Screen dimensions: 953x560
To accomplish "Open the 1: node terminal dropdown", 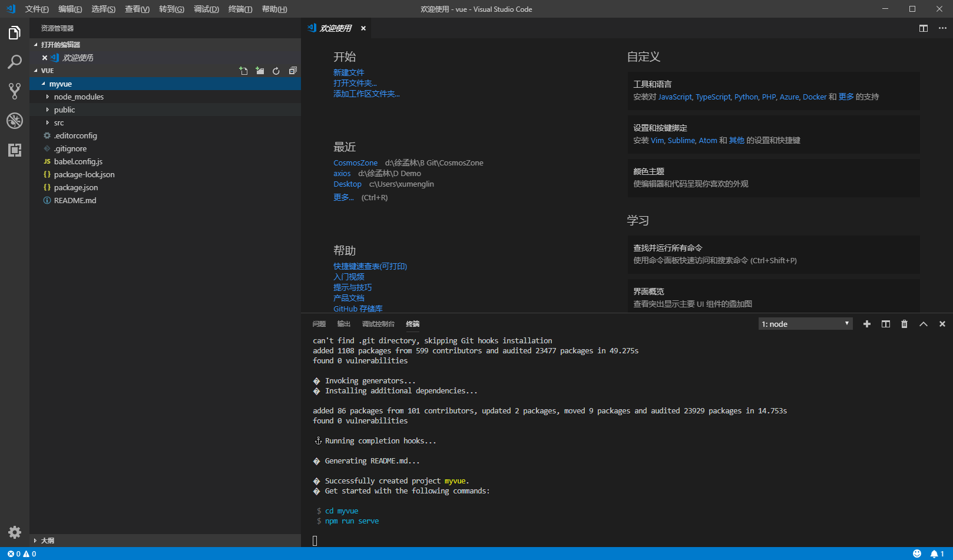I will tap(806, 324).
